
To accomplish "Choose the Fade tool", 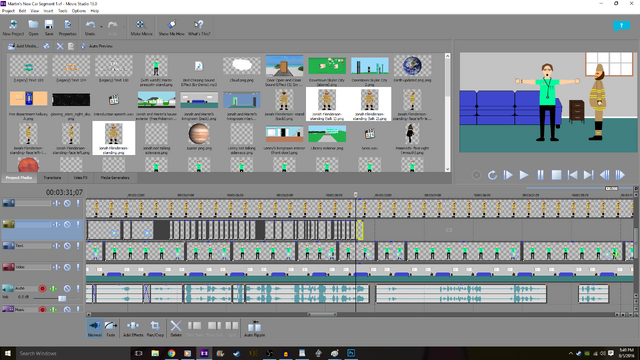I will (x=111, y=328).
